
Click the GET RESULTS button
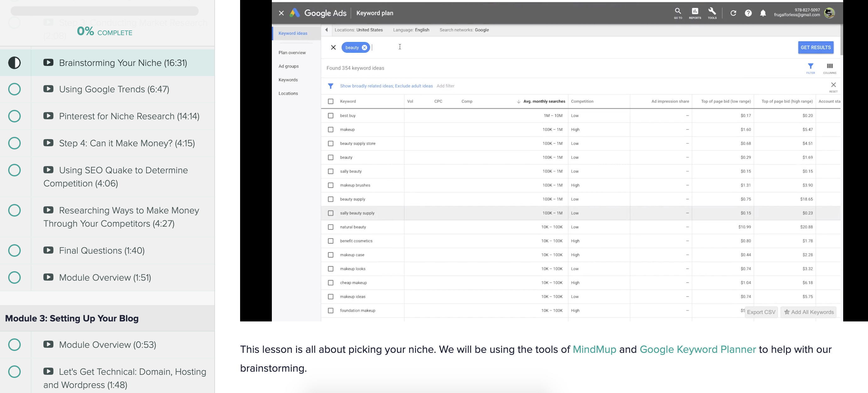point(816,47)
